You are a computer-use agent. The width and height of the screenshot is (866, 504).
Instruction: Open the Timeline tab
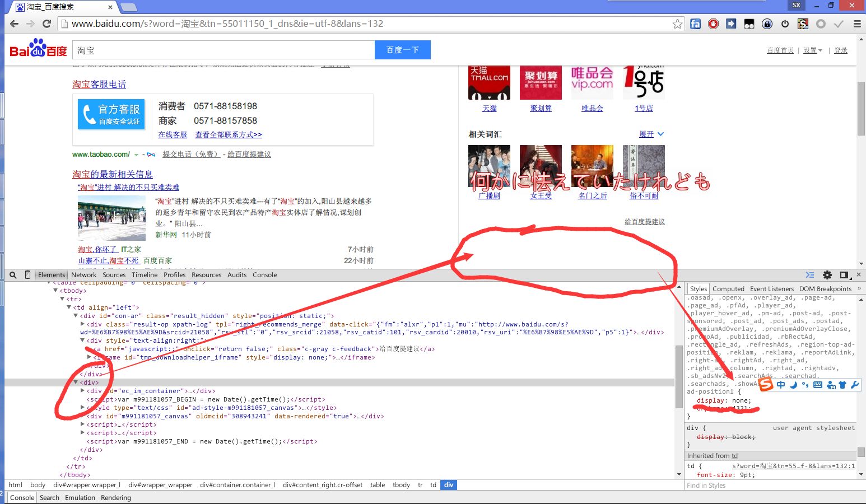145,275
